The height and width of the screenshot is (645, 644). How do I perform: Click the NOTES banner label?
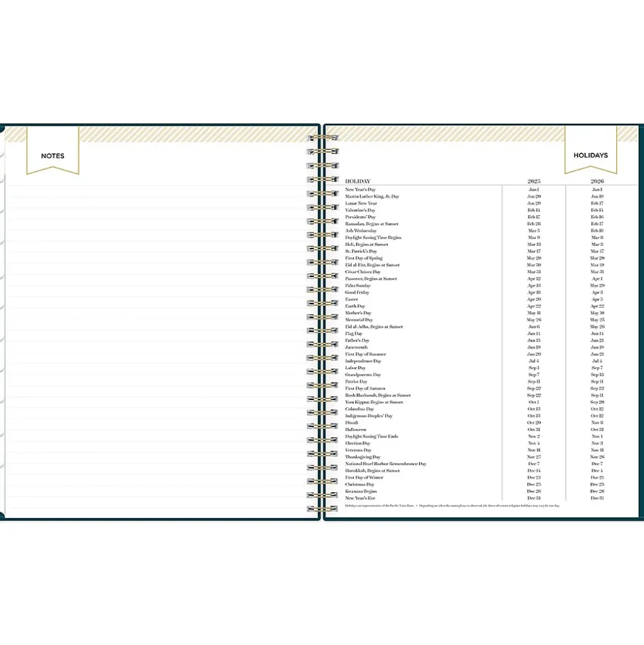pos(52,155)
